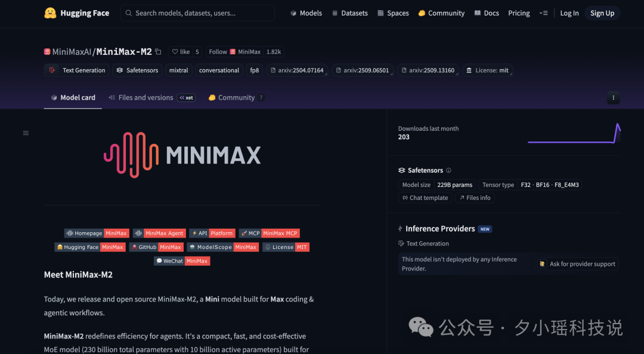The image size is (644, 354).
Task: Copy the model name with the copy icon
Action: 158,52
